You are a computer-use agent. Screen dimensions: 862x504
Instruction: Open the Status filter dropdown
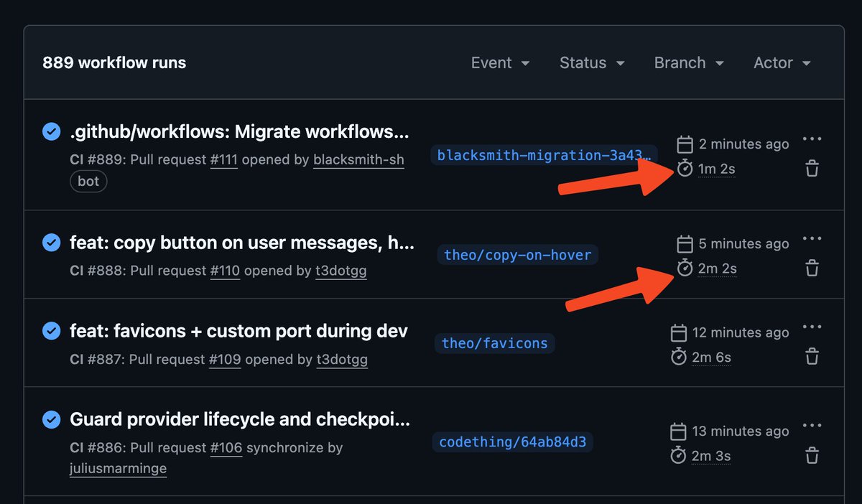pyautogui.click(x=592, y=63)
